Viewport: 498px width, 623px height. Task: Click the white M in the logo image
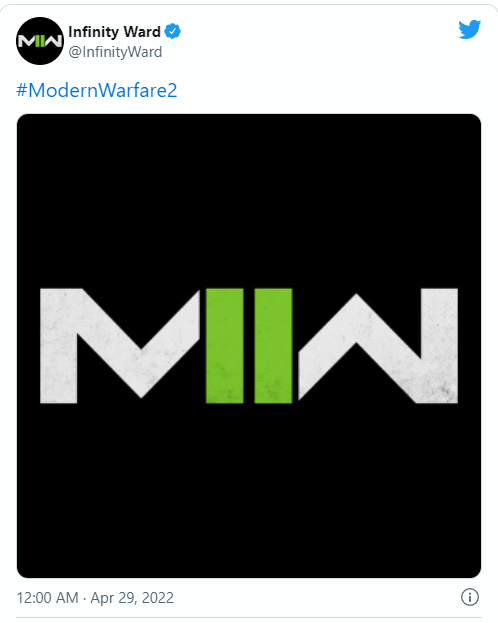tap(120, 345)
